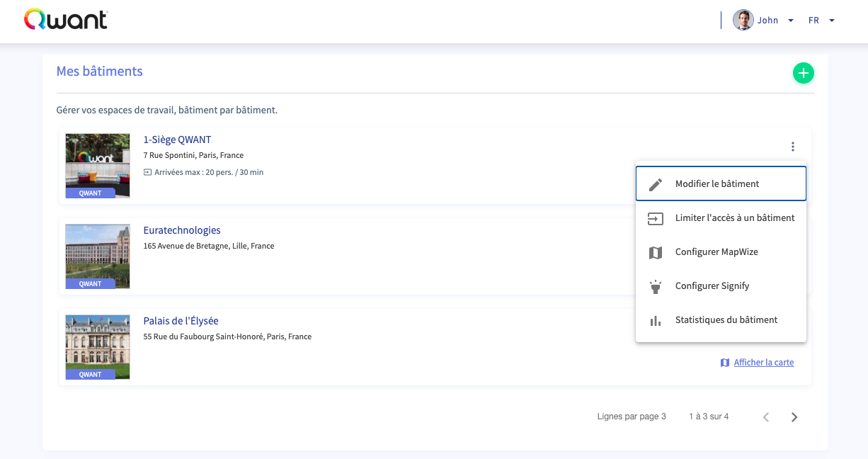This screenshot has width=868, height=459.
Task: Click 1-Siège QWANT building thumbnail
Action: coord(98,166)
